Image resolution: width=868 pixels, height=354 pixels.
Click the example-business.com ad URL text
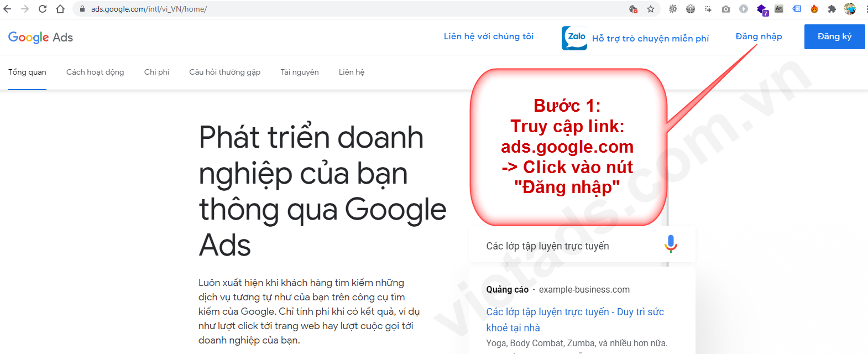[x=584, y=289]
